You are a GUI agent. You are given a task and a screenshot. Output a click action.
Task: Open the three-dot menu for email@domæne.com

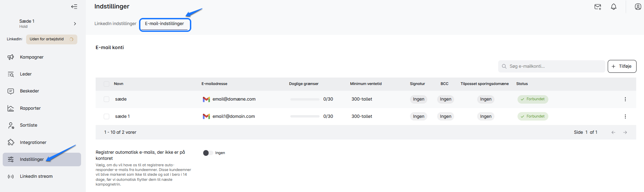pyautogui.click(x=625, y=99)
